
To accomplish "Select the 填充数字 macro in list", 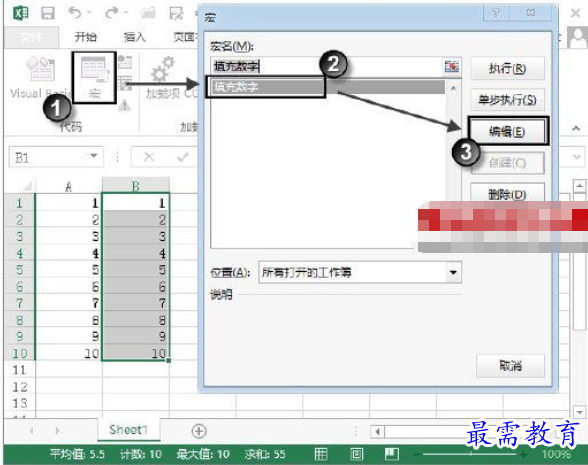I will tap(328, 87).
